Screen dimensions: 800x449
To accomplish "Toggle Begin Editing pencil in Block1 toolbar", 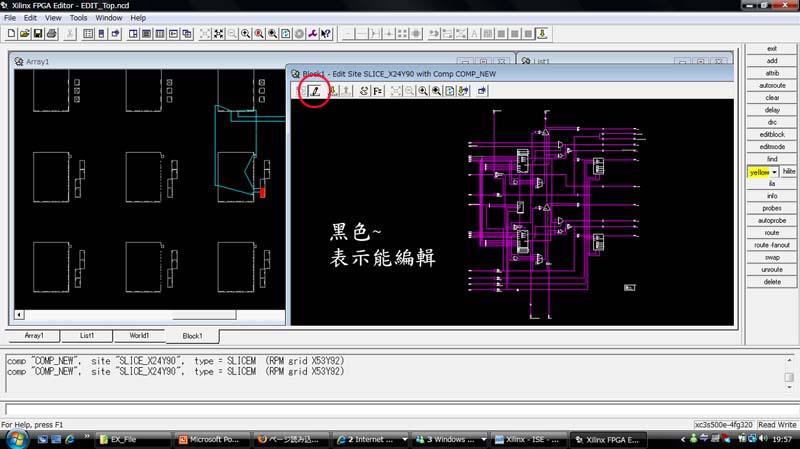I will coord(315,91).
